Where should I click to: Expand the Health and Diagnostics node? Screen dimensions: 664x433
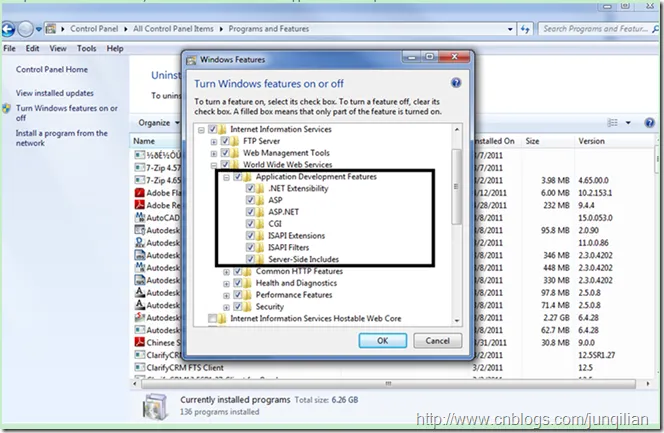[226, 284]
